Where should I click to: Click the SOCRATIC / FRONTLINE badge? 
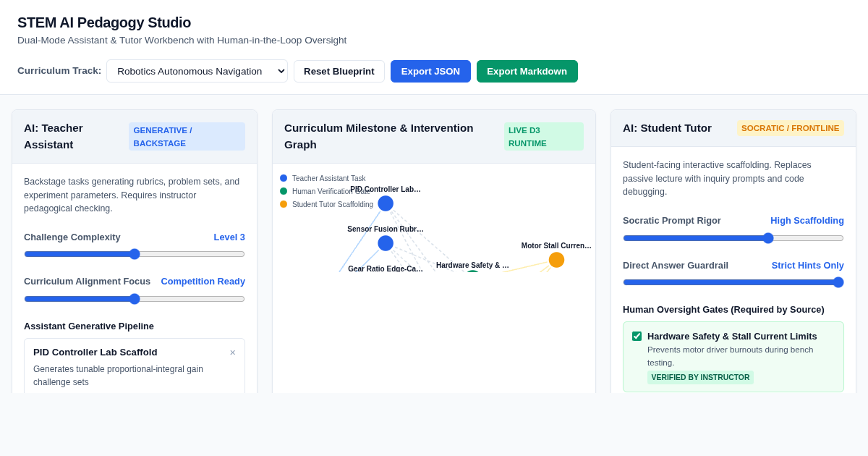click(x=791, y=128)
